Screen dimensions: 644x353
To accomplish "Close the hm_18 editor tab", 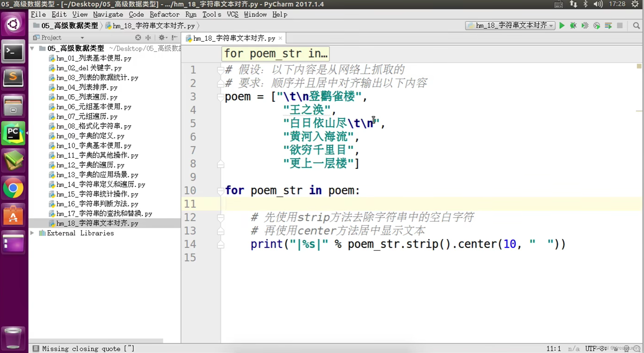I will click(280, 38).
